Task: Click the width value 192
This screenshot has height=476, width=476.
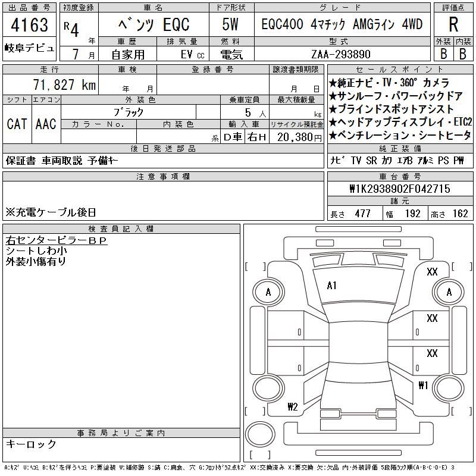Action: click(x=412, y=214)
